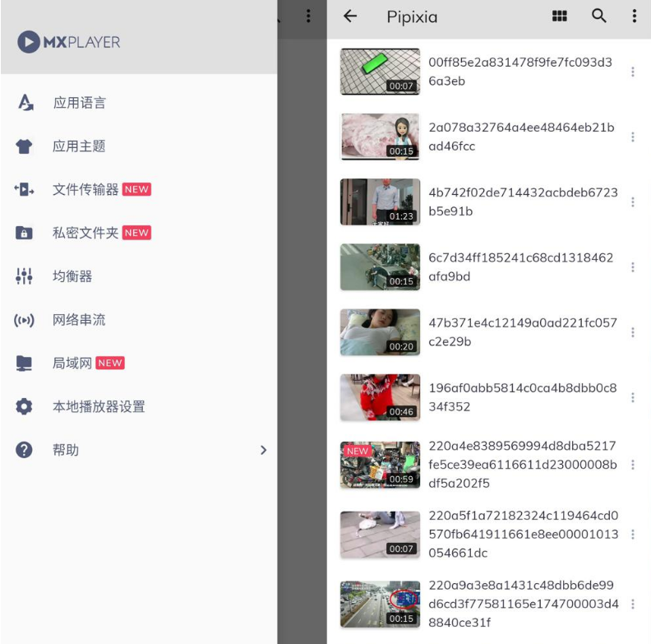Image resolution: width=651 pixels, height=644 pixels.
Task: Open 应用语言 language settings
Action: tap(79, 103)
